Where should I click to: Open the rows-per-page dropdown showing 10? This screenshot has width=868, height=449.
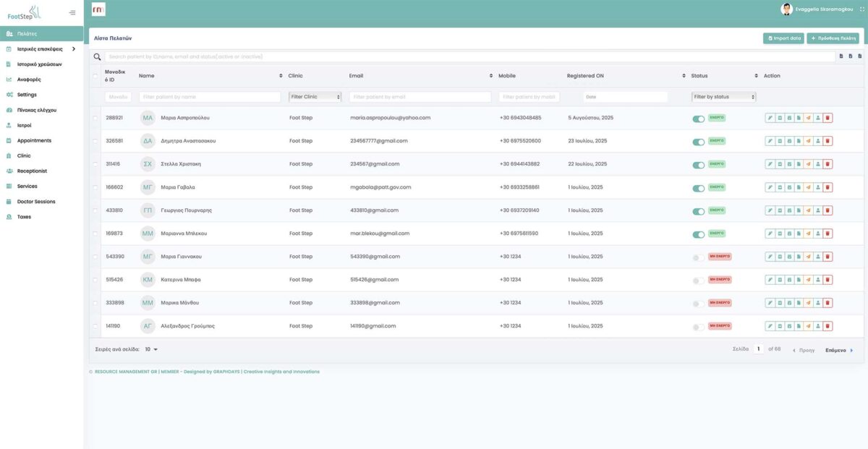[151, 349]
